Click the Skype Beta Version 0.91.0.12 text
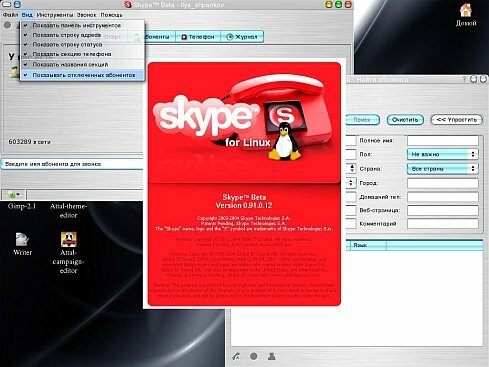The height and width of the screenshot is (367, 489). [244, 201]
